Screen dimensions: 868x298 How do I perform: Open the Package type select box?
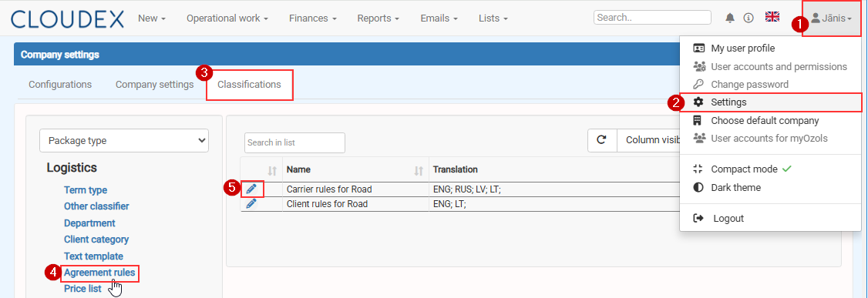(124, 141)
